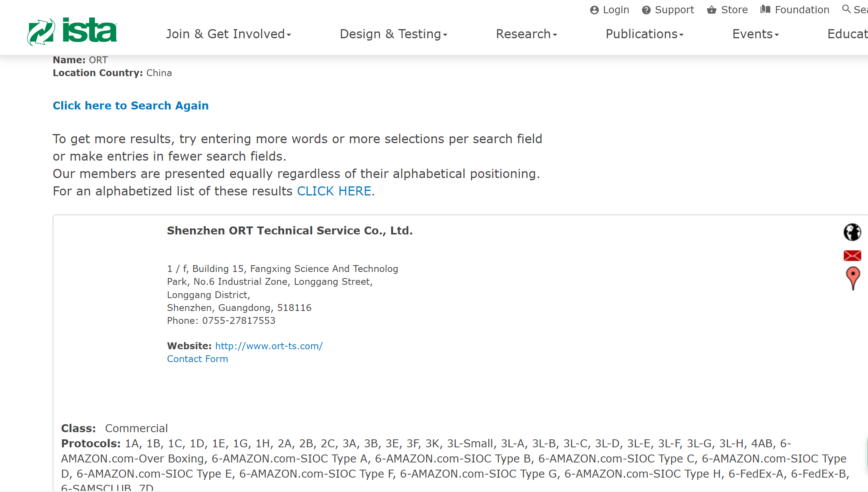Click the Shenzhen ORT Technical Service heading
Image resolution: width=868 pixels, height=492 pixels.
(x=290, y=231)
